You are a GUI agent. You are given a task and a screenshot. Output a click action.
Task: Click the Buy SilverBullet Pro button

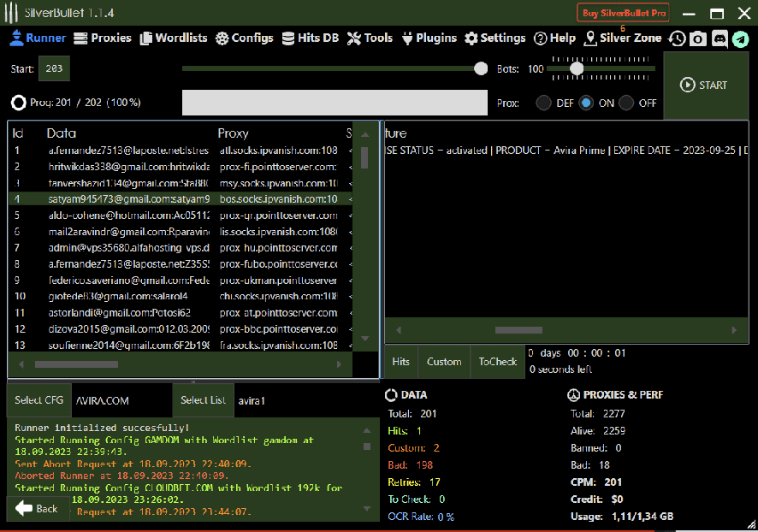[x=623, y=13]
